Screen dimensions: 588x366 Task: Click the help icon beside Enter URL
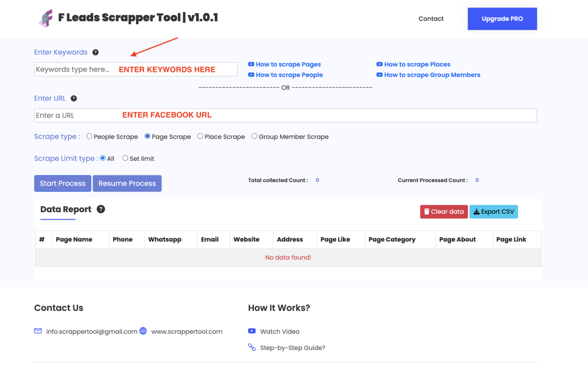click(73, 98)
